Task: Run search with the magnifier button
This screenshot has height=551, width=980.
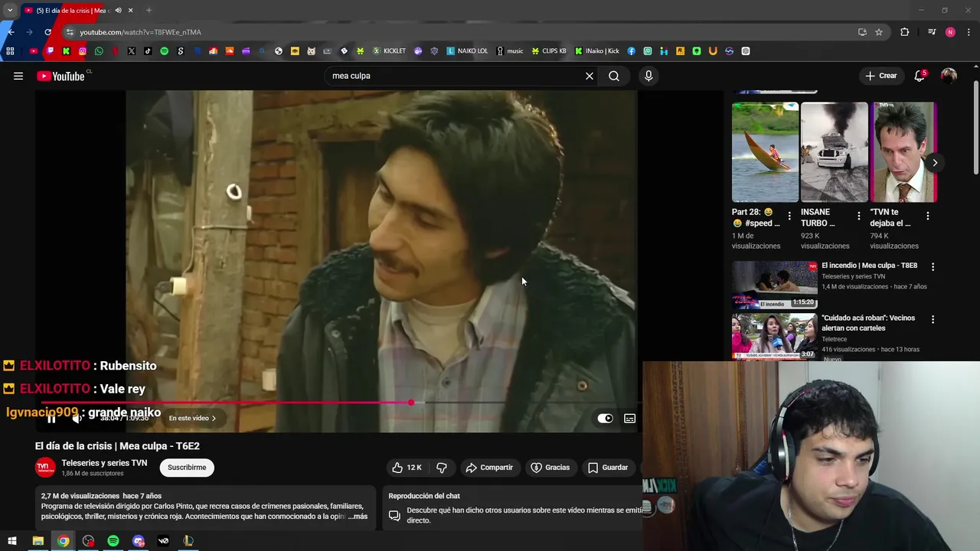Action: (614, 76)
